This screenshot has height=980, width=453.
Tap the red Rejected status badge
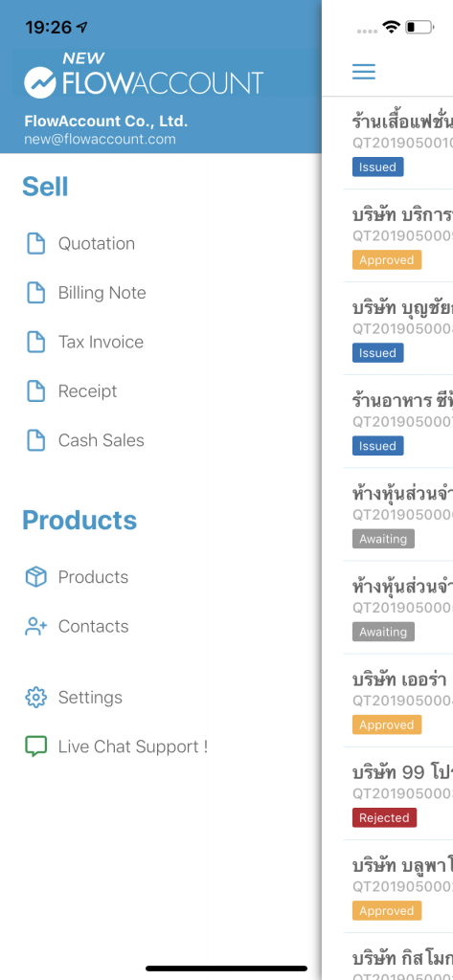pos(384,817)
